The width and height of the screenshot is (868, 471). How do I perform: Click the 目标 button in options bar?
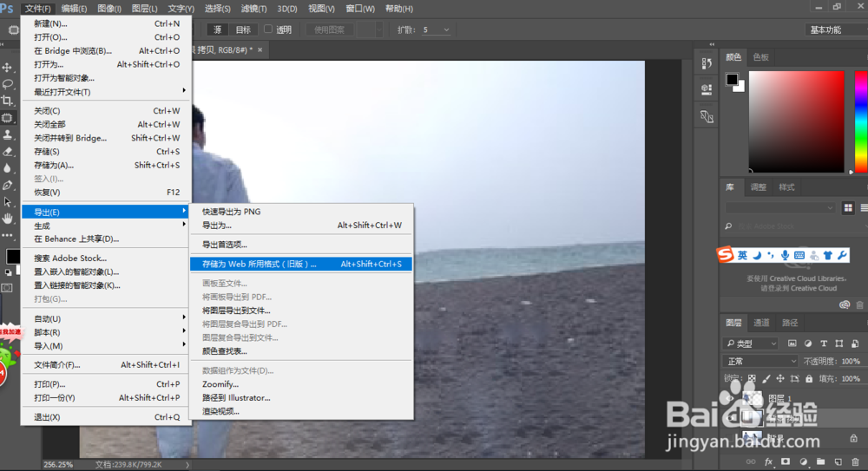tap(243, 29)
